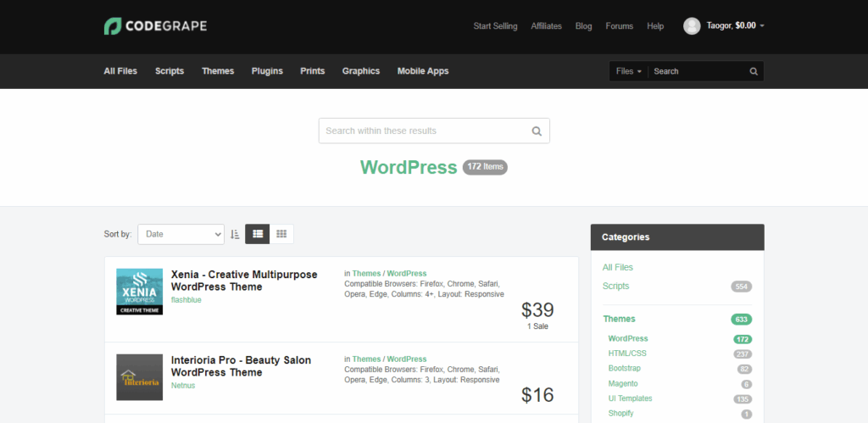Click the user avatar icon

[x=692, y=26]
